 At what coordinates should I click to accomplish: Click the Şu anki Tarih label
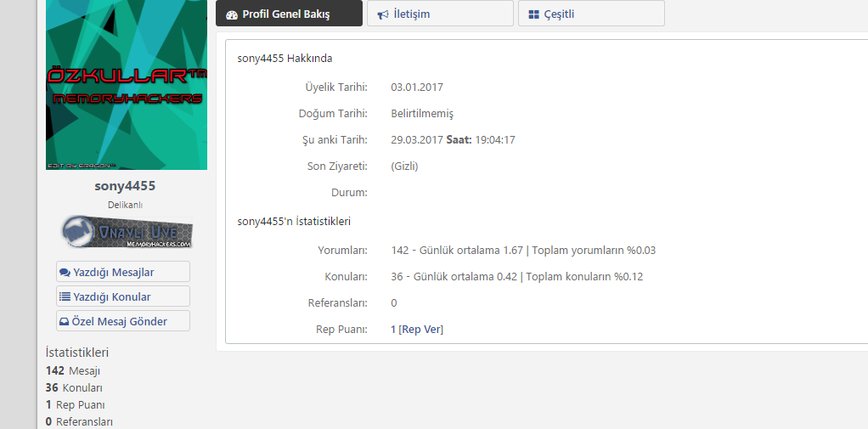tap(335, 139)
